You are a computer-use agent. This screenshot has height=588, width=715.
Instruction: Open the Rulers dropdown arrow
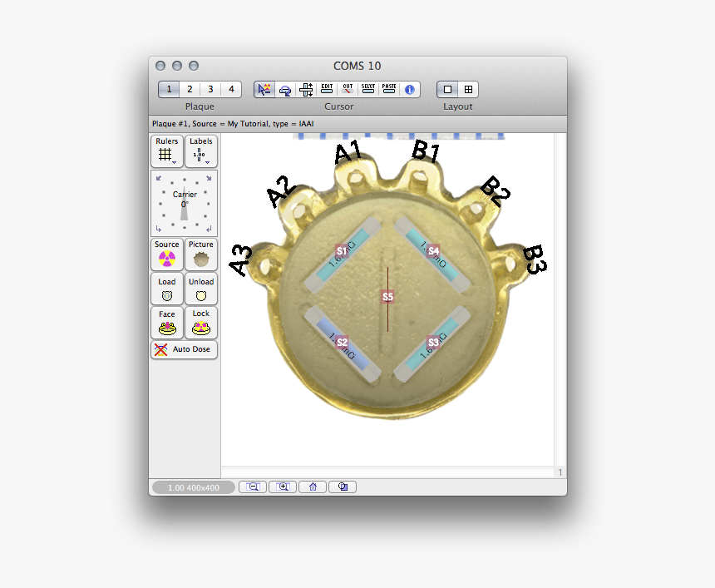click(173, 163)
